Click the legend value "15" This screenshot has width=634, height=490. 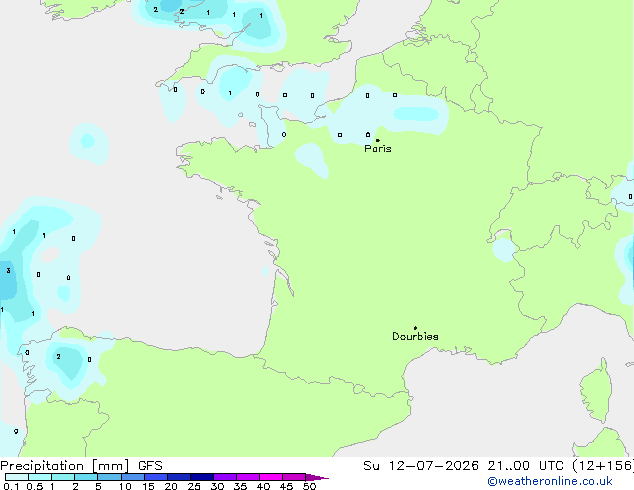click(148, 486)
